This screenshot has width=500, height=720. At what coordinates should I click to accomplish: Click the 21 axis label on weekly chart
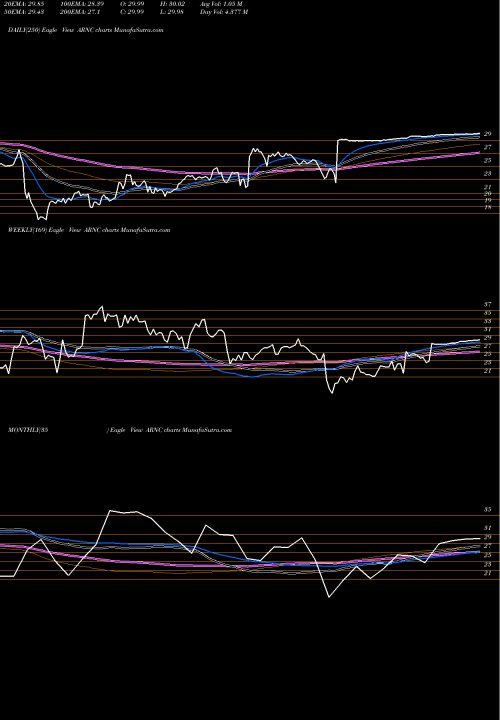coord(488,371)
